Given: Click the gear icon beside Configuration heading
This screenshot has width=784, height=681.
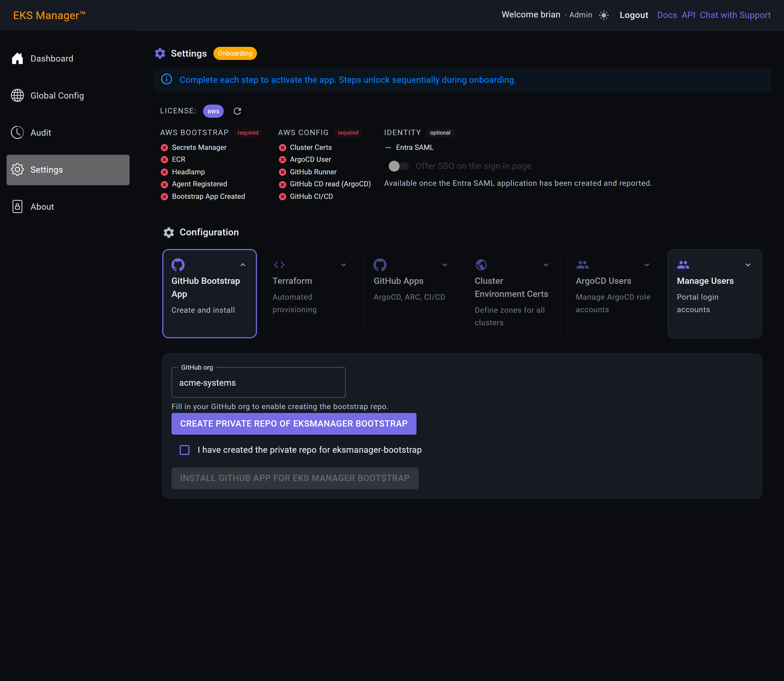Looking at the screenshot, I should (169, 232).
